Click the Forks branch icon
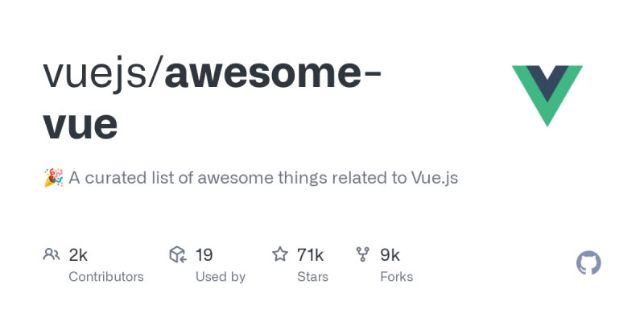Viewport: 644px width, 322px height. click(x=363, y=255)
